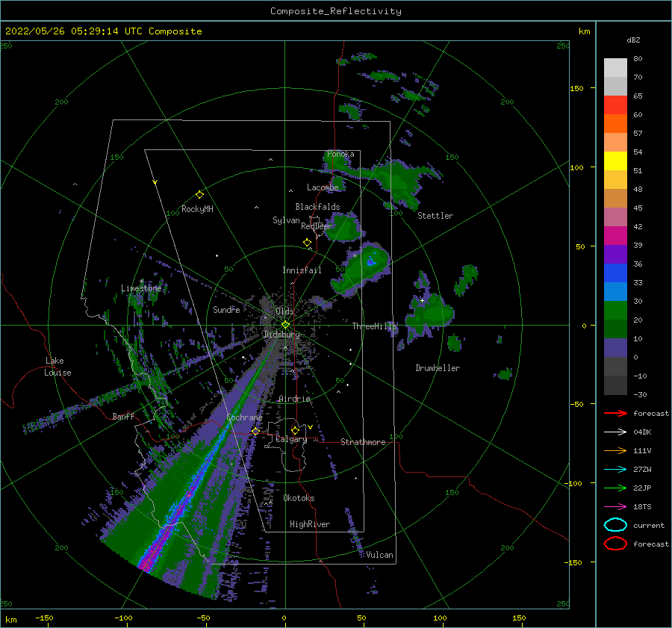Click the Sylvan label on map
This screenshot has width=672, height=628.
tap(286, 220)
